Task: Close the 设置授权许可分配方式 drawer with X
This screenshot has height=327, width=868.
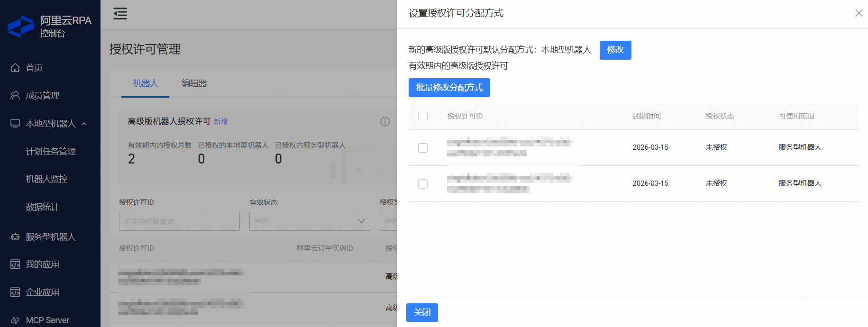Action: tap(859, 13)
